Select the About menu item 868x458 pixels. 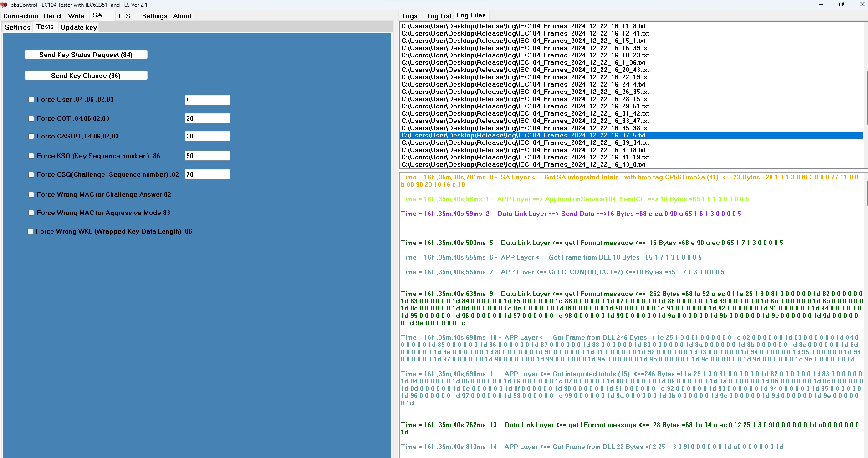tap(182, 16)
